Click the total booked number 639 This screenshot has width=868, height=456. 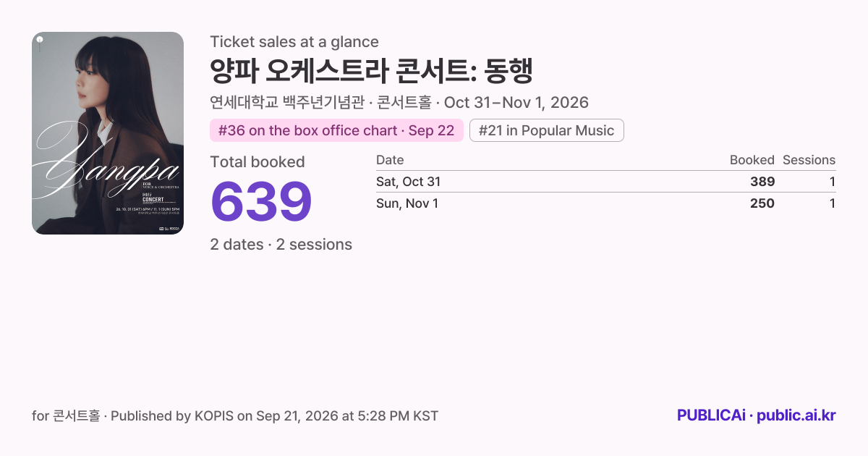coord(261,202)
